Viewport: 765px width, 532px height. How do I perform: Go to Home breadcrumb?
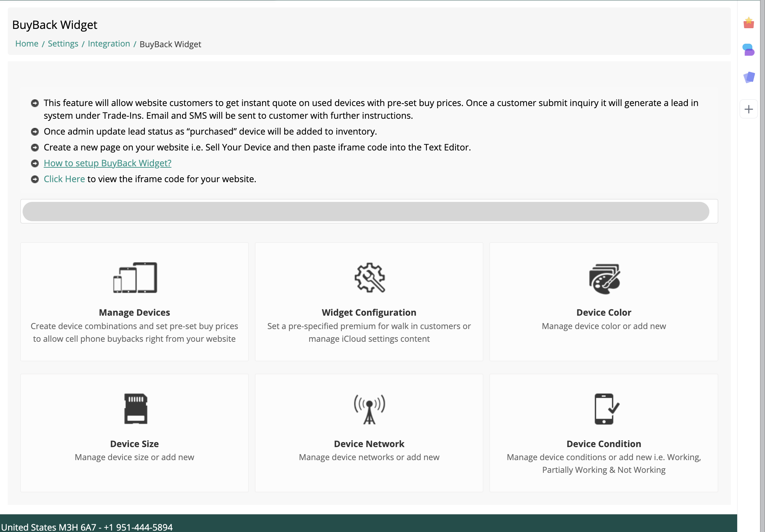(27, 44)
